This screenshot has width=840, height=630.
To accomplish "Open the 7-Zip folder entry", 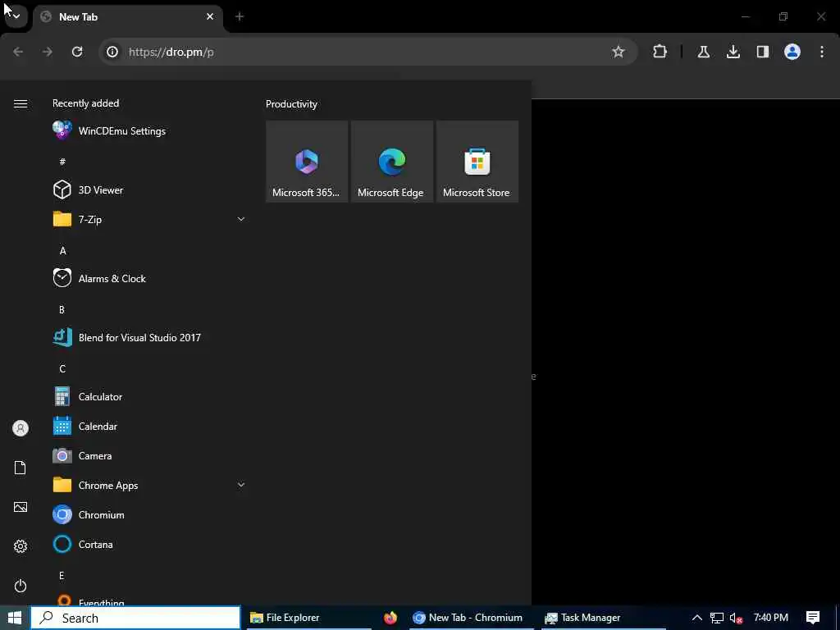I will 150,219.
